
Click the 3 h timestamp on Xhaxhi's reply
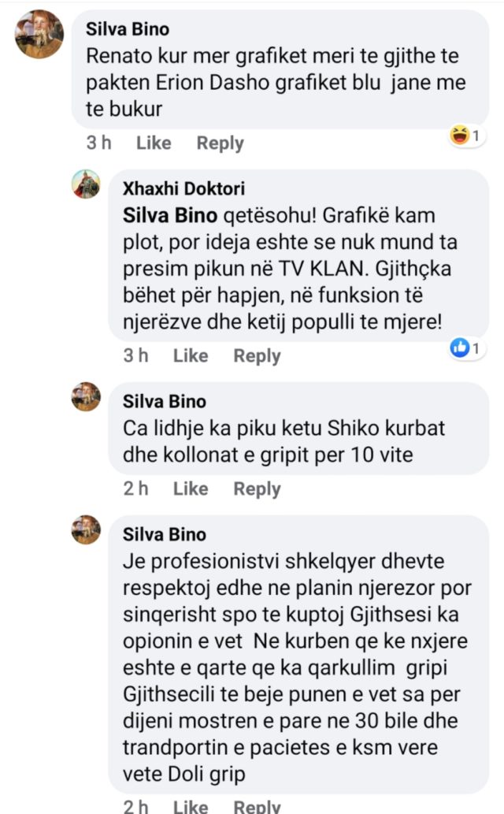pyautogui.click(x=136, y=355)
